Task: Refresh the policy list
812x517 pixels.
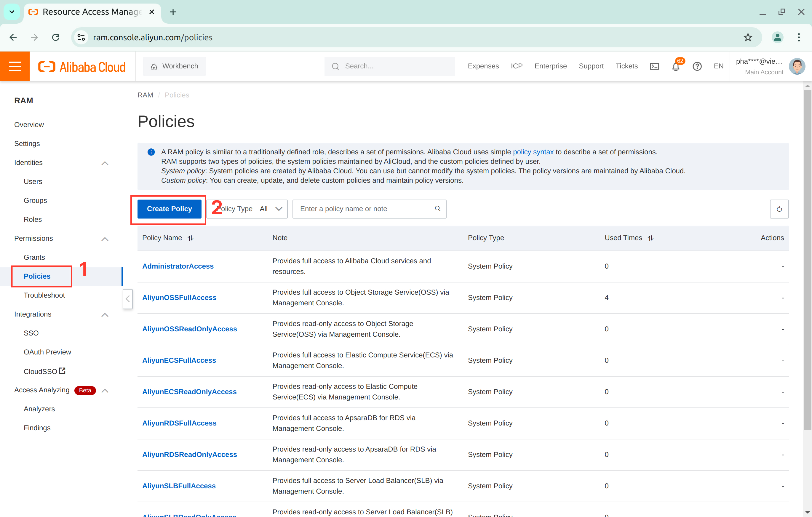Action: [779, 209]
